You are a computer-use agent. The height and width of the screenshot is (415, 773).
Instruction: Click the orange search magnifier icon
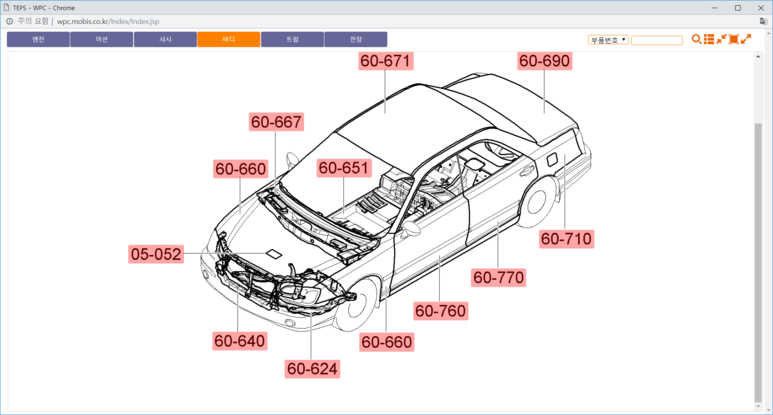tap(696, 39)
